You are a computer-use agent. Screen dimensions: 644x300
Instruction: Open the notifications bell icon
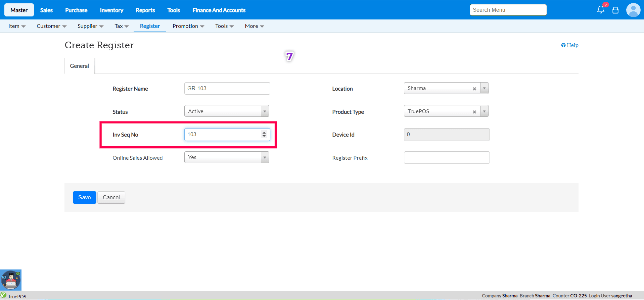point(601,10)
